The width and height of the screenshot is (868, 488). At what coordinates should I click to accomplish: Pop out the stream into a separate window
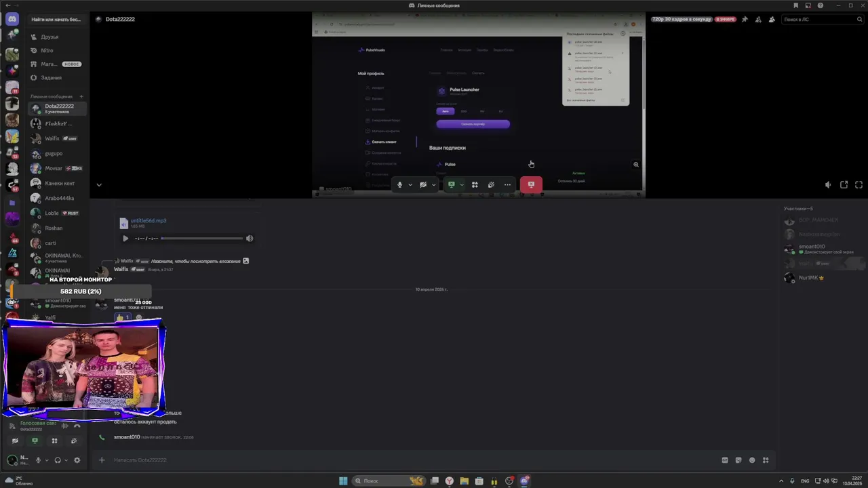(844, 184)
